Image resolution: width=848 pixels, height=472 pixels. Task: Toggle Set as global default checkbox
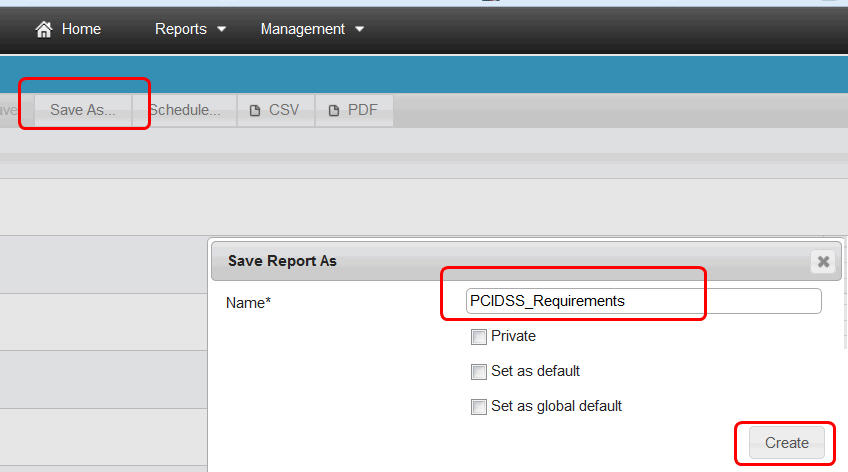(479, 407)
